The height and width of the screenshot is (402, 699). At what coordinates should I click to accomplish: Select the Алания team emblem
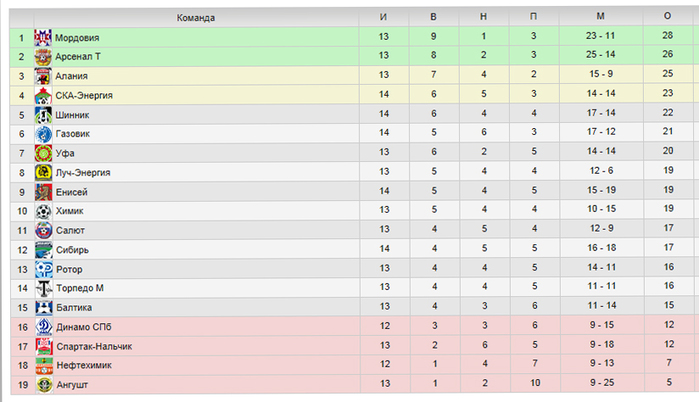43,76
